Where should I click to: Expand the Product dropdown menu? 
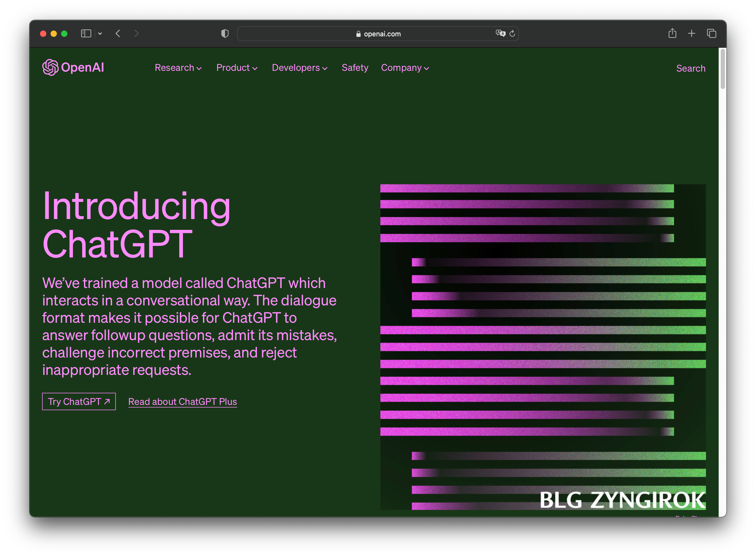[237, 68]
